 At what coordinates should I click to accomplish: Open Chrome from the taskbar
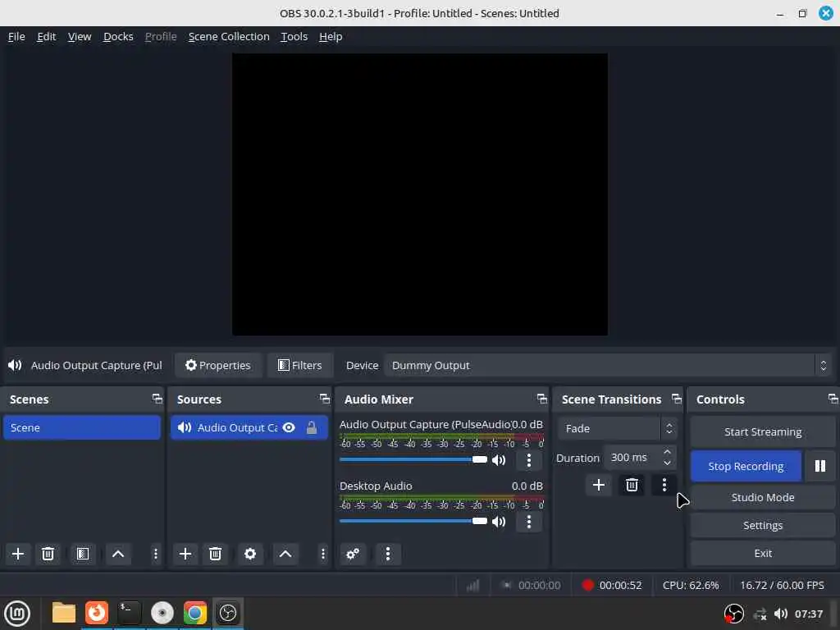pyautogui.click(x=195, y=613)
